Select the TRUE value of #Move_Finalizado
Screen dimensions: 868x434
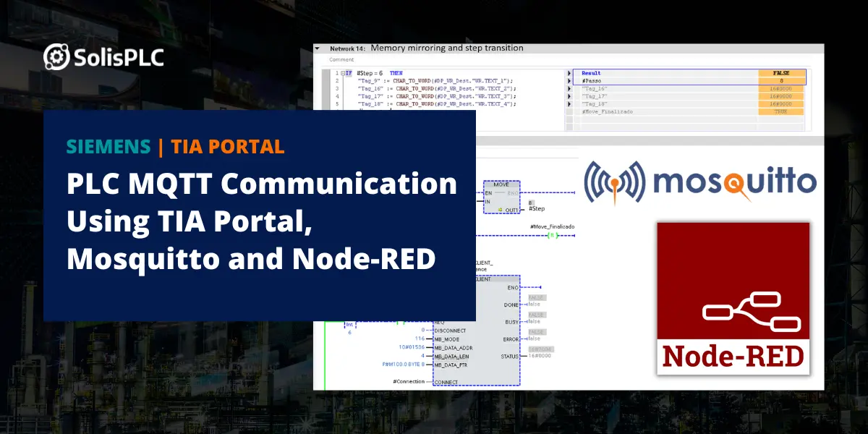point(780,111)
